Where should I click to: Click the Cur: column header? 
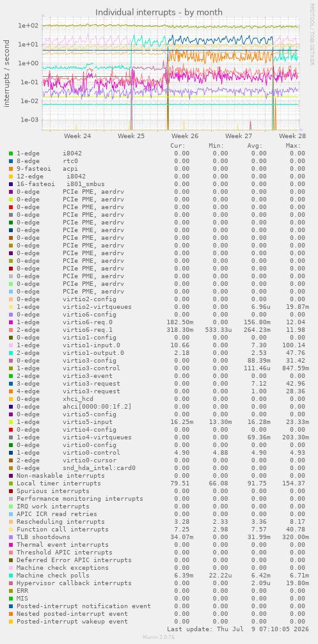tap(178, 146)
